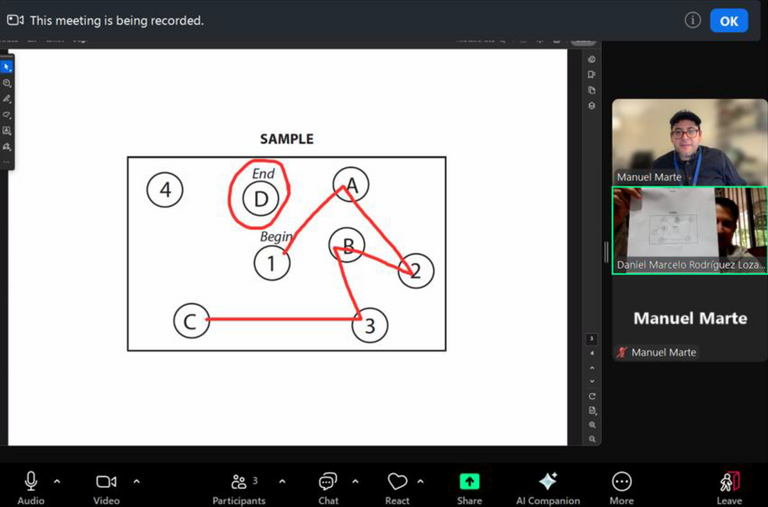Image resolution: width=768 pixels, height=507 pixels.
Task: Open the More options menu
Action: (621, 488)
